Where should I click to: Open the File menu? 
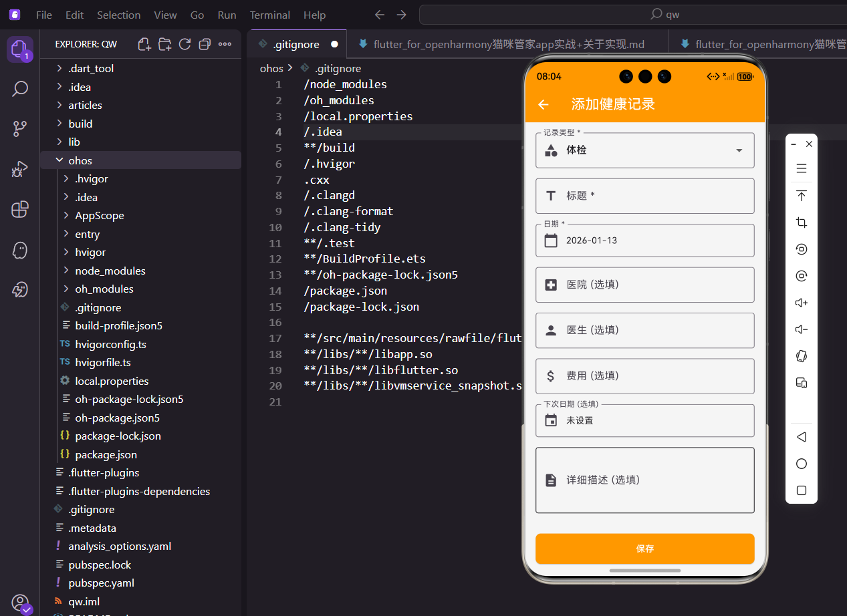44,15
